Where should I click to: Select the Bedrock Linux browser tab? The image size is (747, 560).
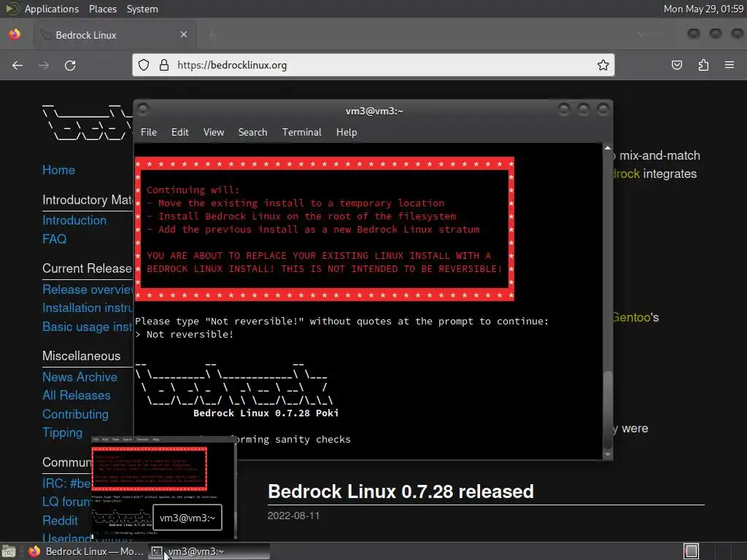coord(113,35)
